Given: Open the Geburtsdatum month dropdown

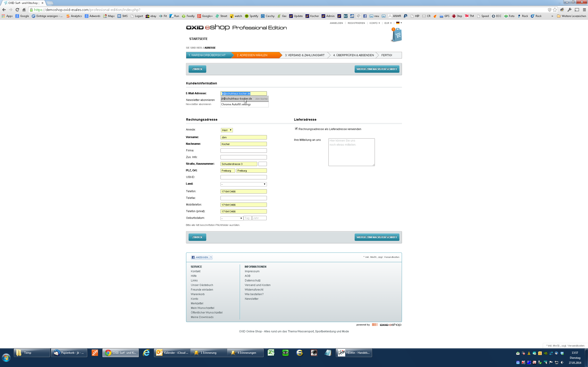Looking at the screenshot, I should tap(232, 218).
